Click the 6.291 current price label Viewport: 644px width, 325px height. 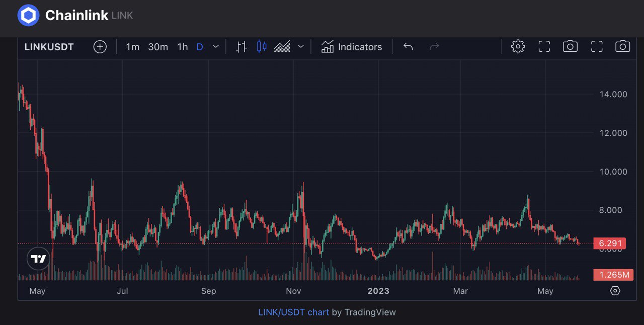pyautogui.click(x=609, y=243)
